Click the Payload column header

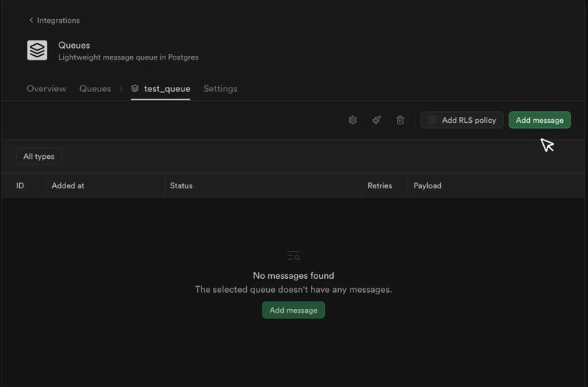click(427, 185)
